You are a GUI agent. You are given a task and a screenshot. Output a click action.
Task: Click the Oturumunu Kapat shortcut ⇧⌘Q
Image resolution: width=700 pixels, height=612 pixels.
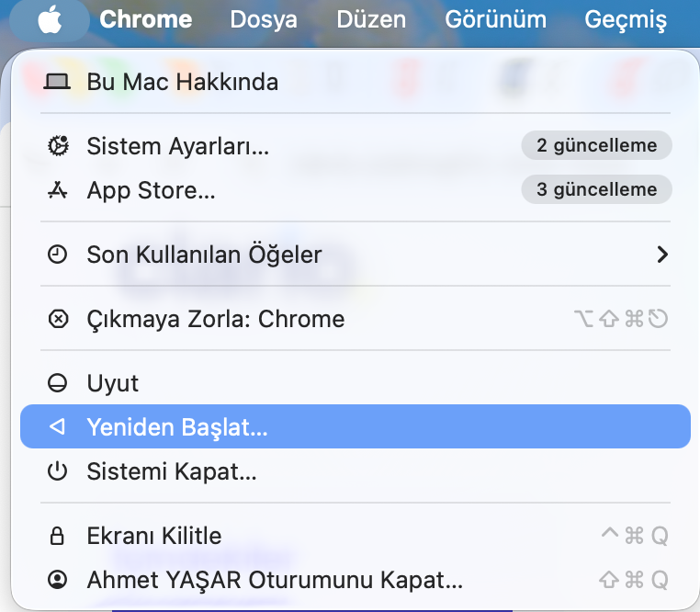coord(634,580)
